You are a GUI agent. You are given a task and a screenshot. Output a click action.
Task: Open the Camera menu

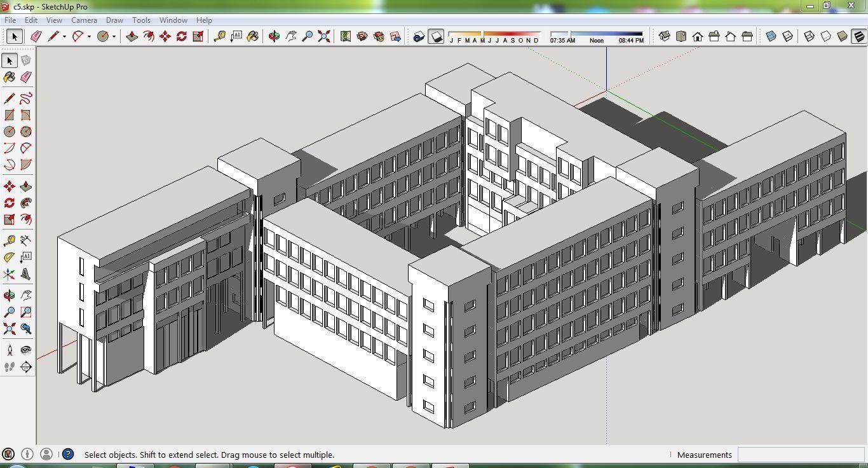(84, 20)
